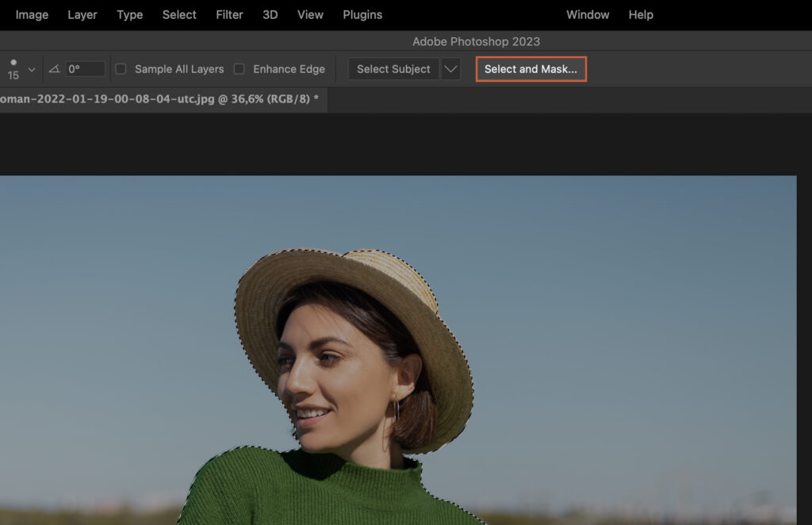Screen dimensions: 812x525
Task: Run Select Subject
Action: (393, 69)
